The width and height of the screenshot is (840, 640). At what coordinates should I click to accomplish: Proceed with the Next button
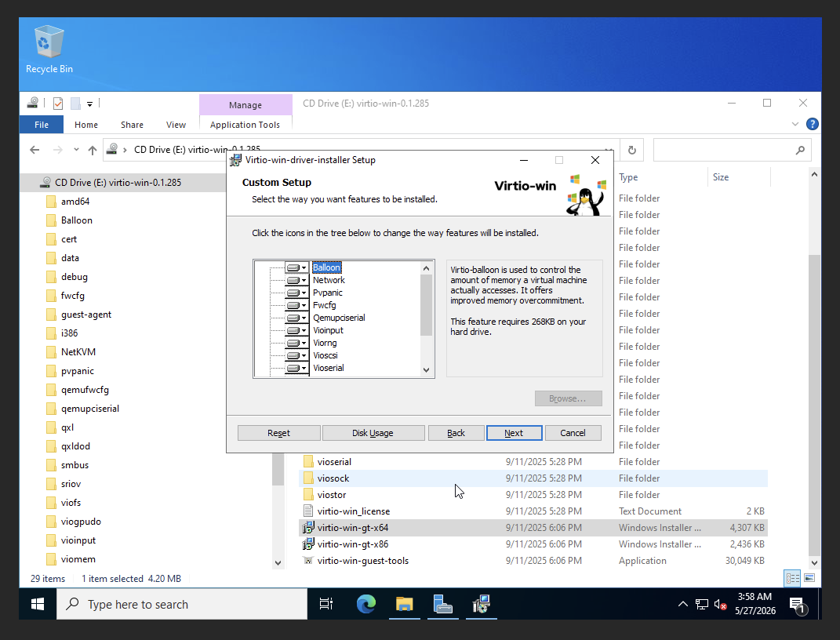coord(514,433)
